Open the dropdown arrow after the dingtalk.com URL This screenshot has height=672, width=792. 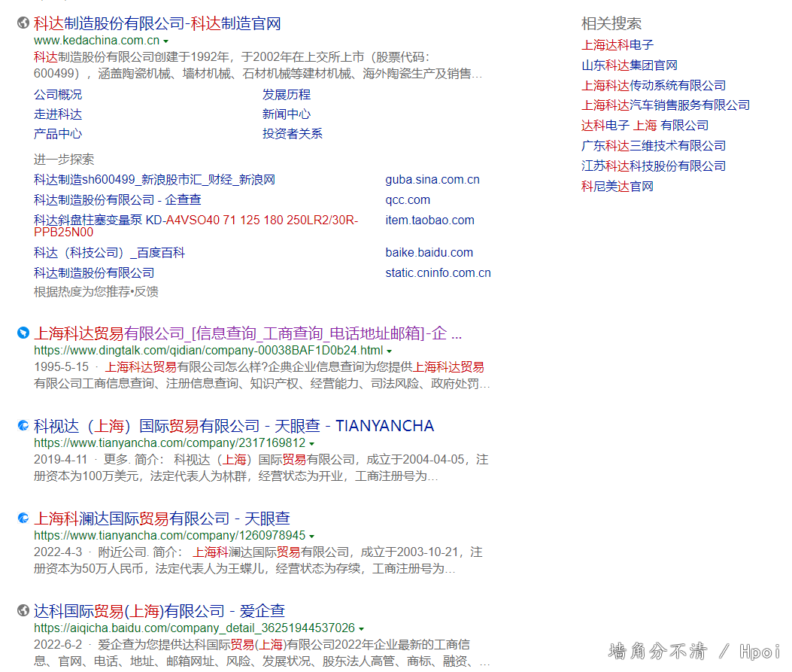pyautogui.click(x=389, y=351)
